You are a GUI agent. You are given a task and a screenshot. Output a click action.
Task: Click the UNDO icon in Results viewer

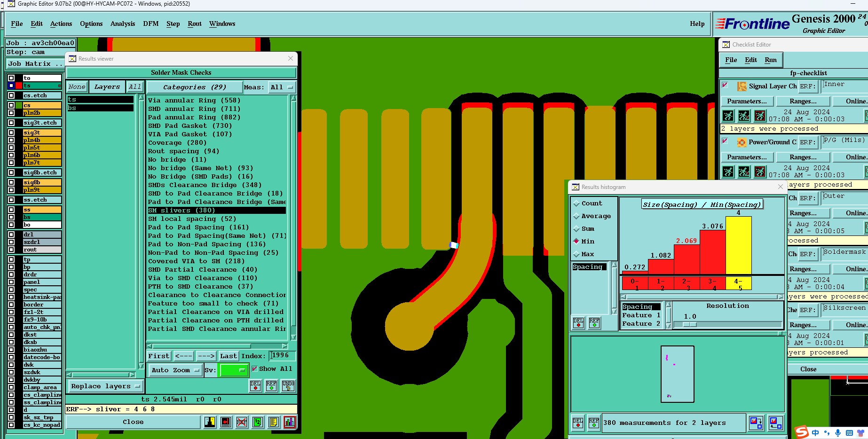coord(288,386)
